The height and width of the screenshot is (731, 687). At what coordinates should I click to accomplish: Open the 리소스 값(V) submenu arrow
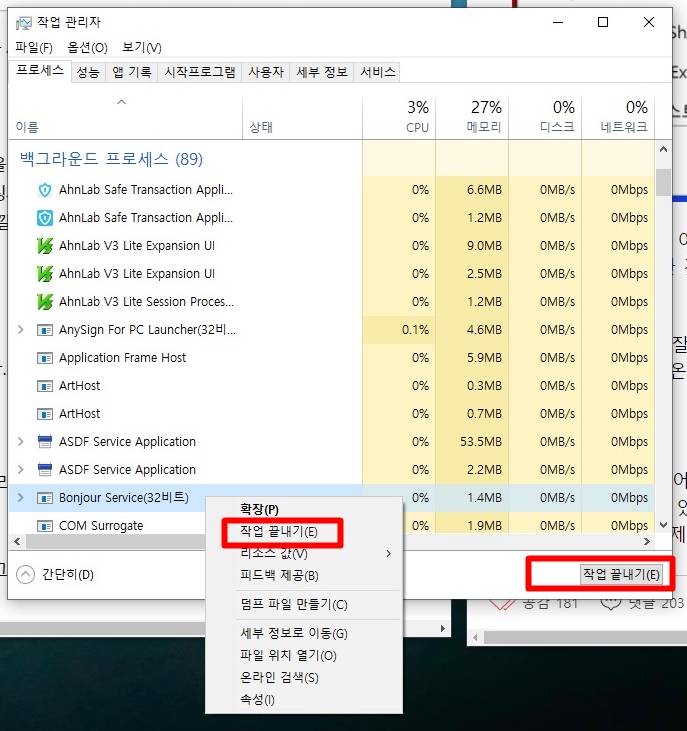click(x=389, y=553)
